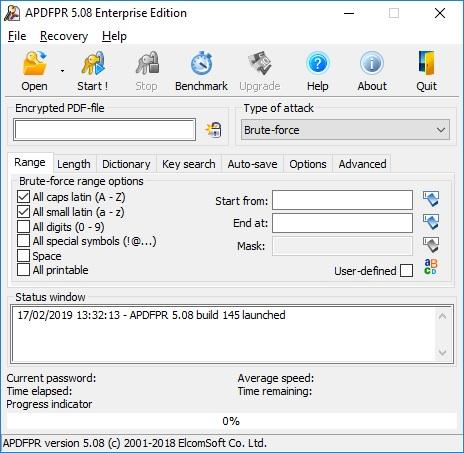Open the custom charset ABCD icon
This screenshot has height=453, width=464.
[430, 267]
